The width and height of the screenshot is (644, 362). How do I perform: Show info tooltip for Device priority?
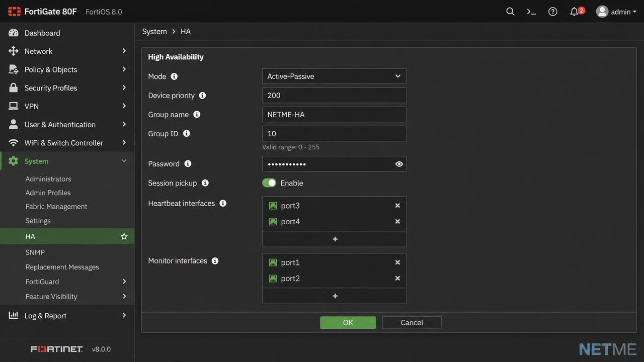coord(202,96)
